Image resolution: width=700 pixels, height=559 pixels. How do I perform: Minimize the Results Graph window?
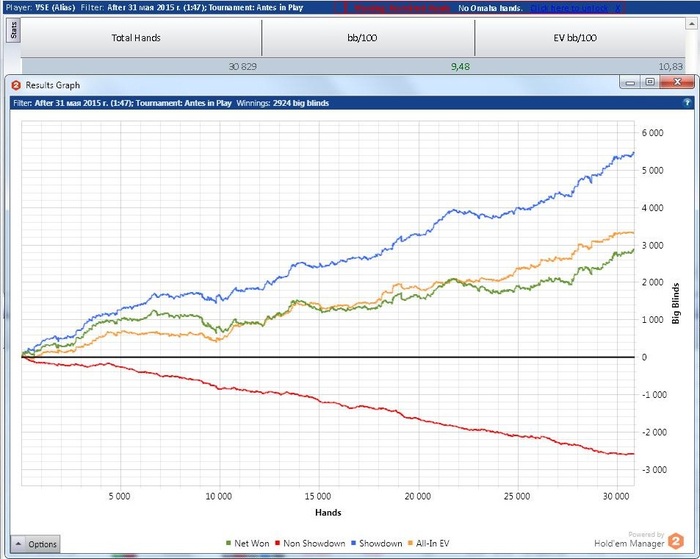click(x=630, y=82)
